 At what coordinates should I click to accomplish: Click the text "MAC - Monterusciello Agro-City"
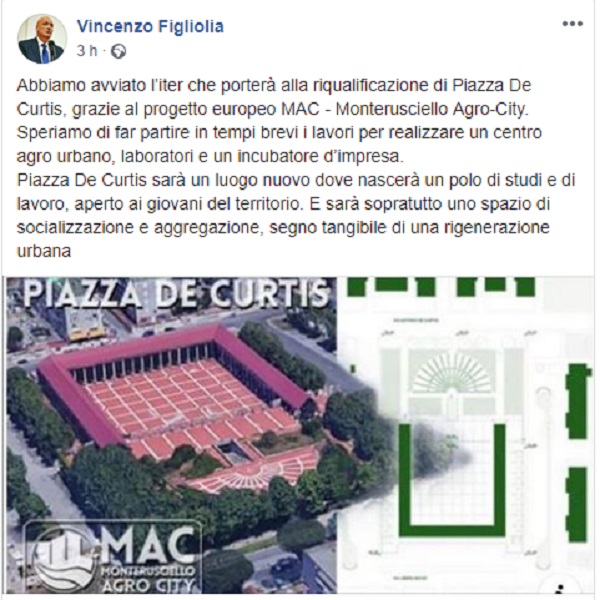pyautogui.click(x=404, y=109)
